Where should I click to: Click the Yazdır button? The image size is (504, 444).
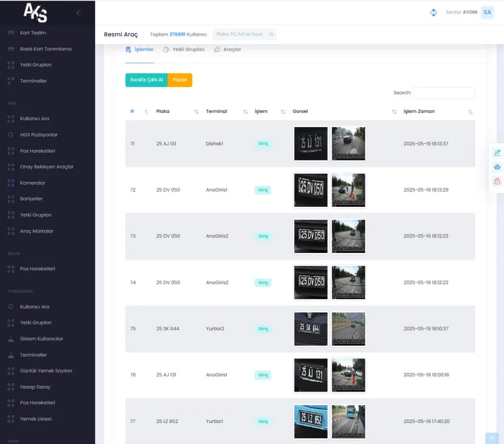tap(180, 80)
